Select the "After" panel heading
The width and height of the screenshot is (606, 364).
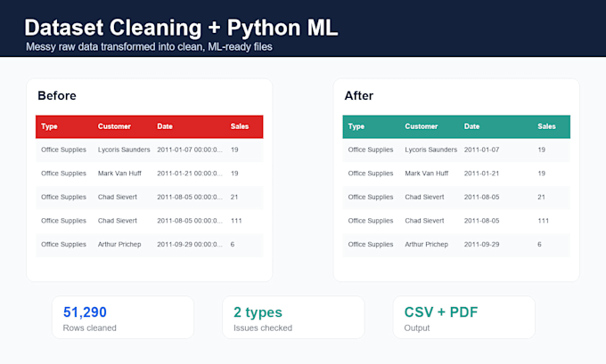(x=358, y=95)
